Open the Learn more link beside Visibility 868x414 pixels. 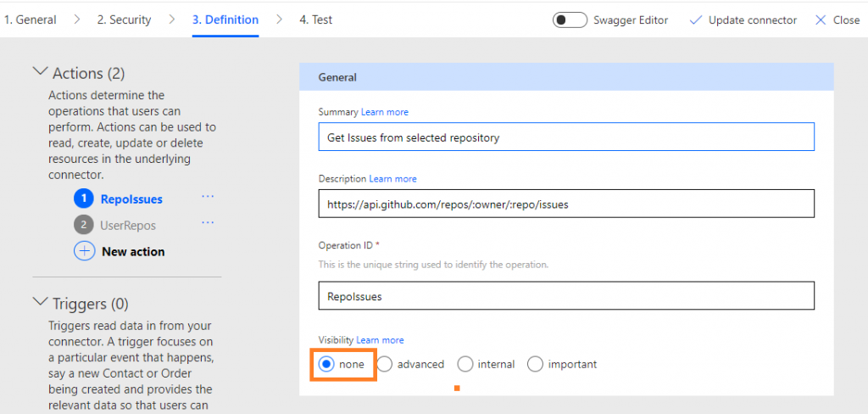coord(380,339)
